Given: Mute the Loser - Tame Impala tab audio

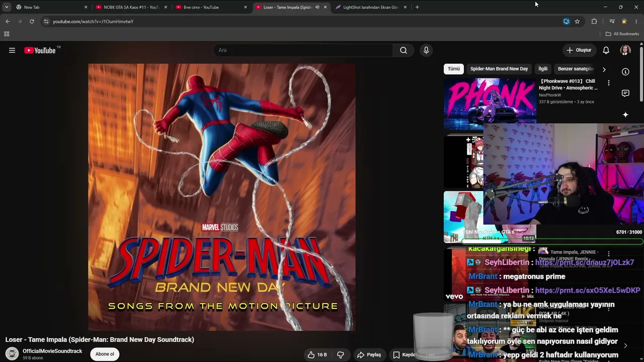Looking at the screenshot, I should 317,7.
